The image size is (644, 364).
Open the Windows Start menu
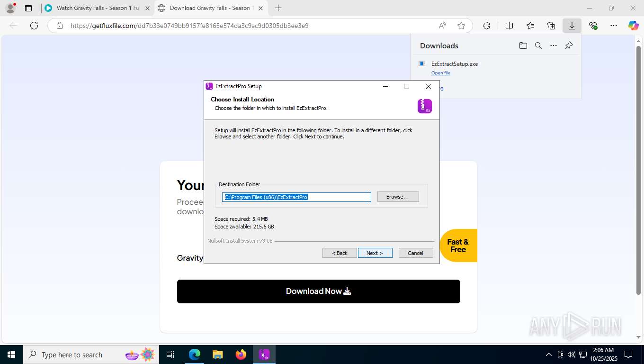click(x=11, y=355)
